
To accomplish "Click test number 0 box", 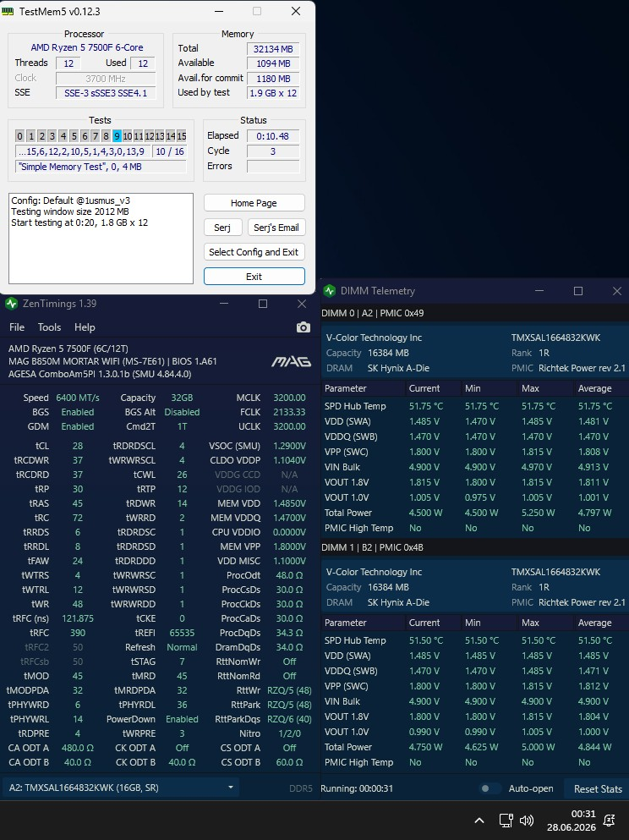I will [19, 136].
